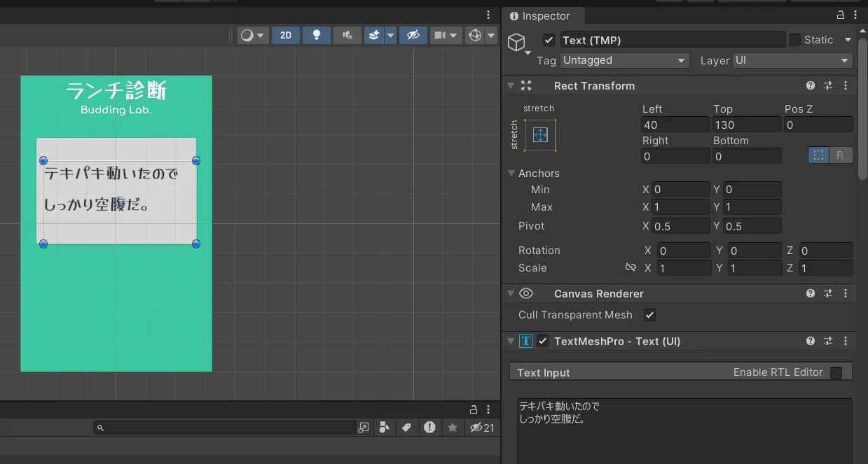Toggle Scale constrained proportions link icon
Screen dimensions: 868x464
tap(631, 267)
